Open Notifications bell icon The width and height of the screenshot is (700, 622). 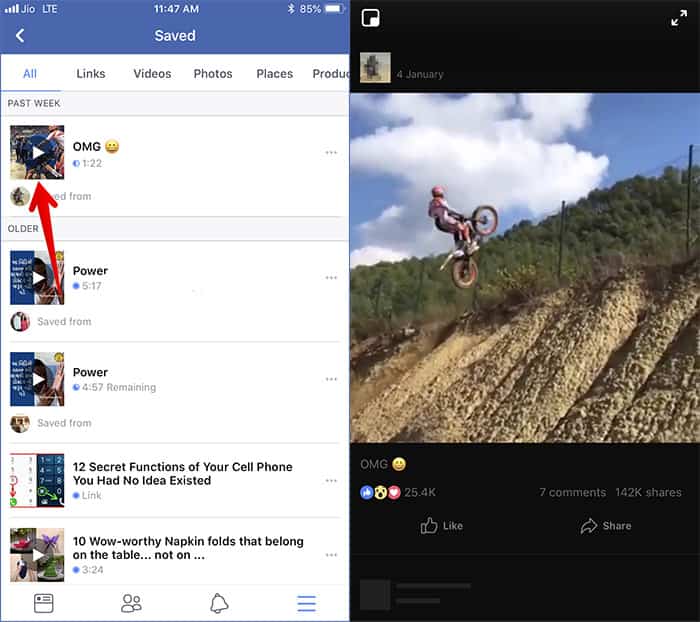(219, 602)
